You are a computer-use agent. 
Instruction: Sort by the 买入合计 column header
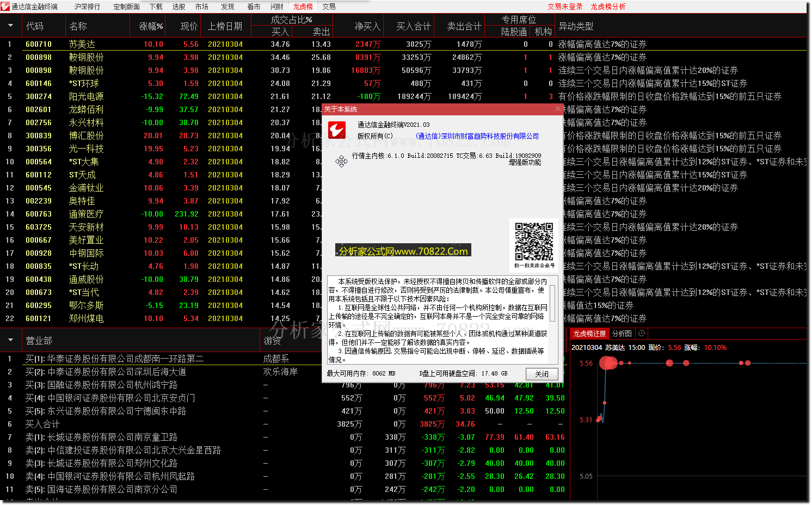tap(414, 26)
